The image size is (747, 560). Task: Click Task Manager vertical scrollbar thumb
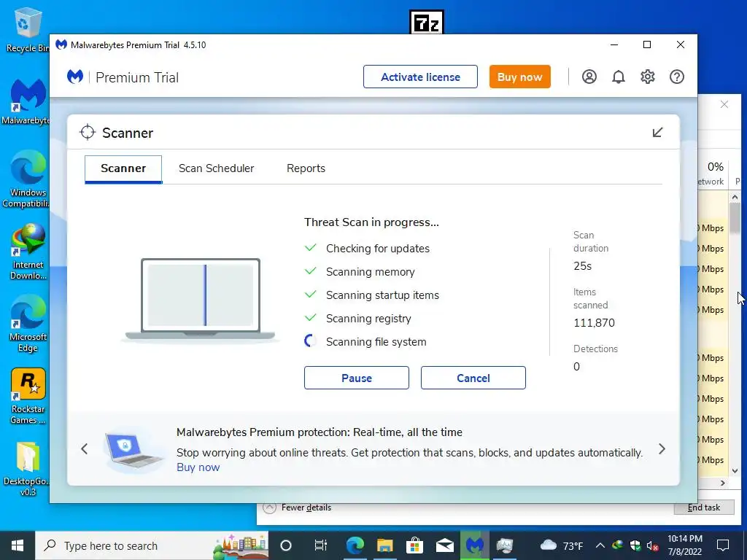735,217
